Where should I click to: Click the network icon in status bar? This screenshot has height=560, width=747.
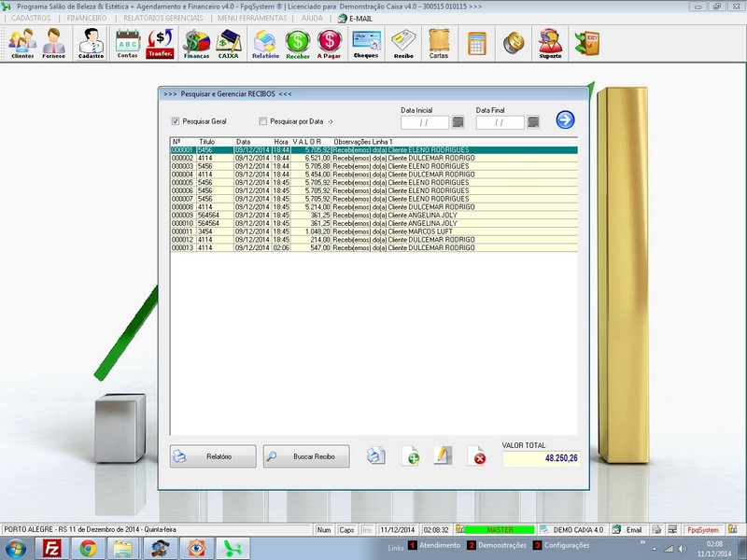[x=672, y=529]
